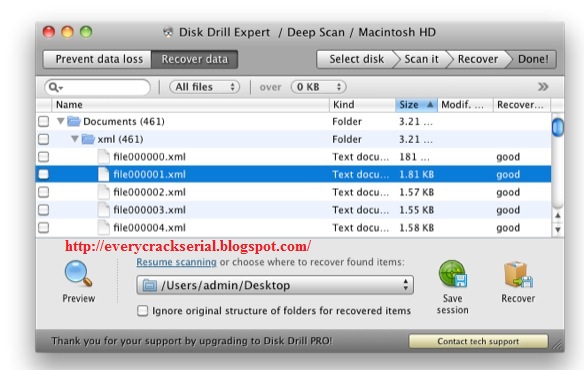Collapse the xml folder disclosure triangle

pyautogui.click(x=74, y=139)
